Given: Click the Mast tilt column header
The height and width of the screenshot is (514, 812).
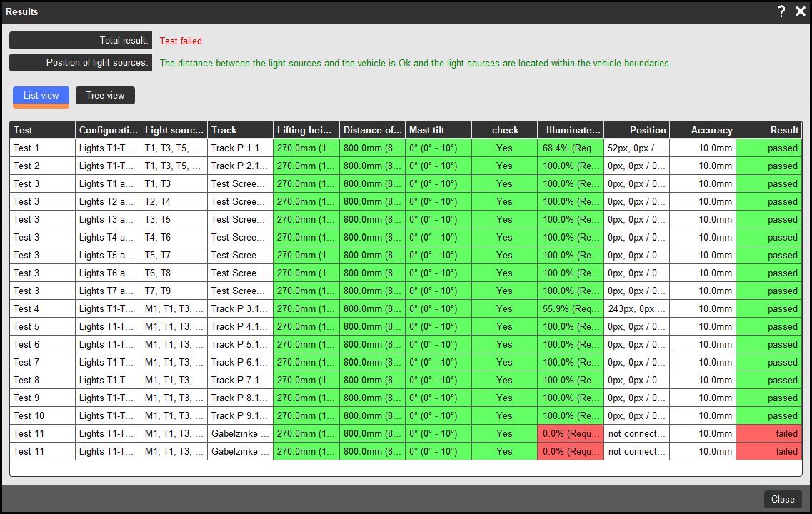Looking at the screenshot, I should coord(438,131).
